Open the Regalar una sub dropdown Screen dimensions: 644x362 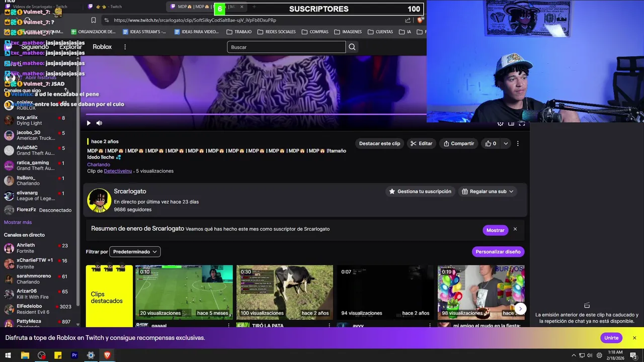[488, 192]
